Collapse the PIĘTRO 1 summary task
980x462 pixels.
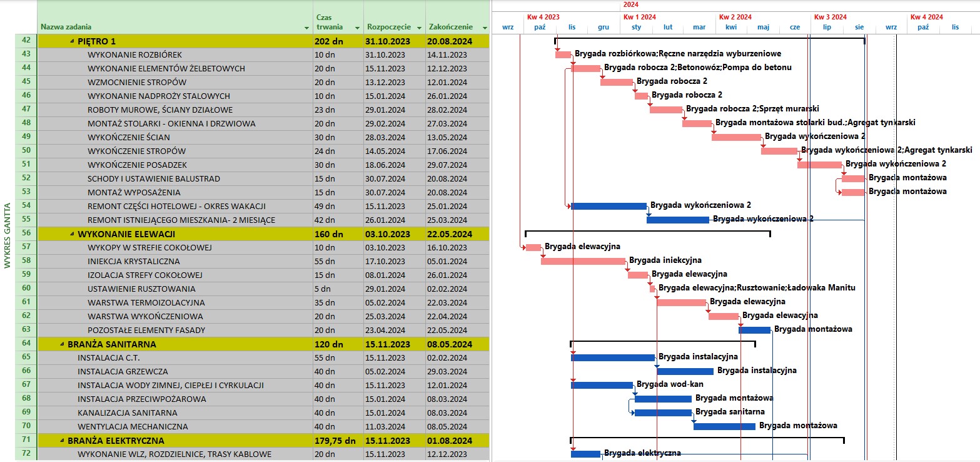[x=72, y=41]
